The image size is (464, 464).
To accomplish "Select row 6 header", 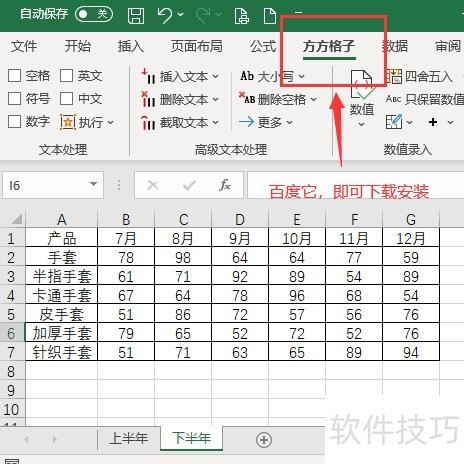I will tap(11, 333).
